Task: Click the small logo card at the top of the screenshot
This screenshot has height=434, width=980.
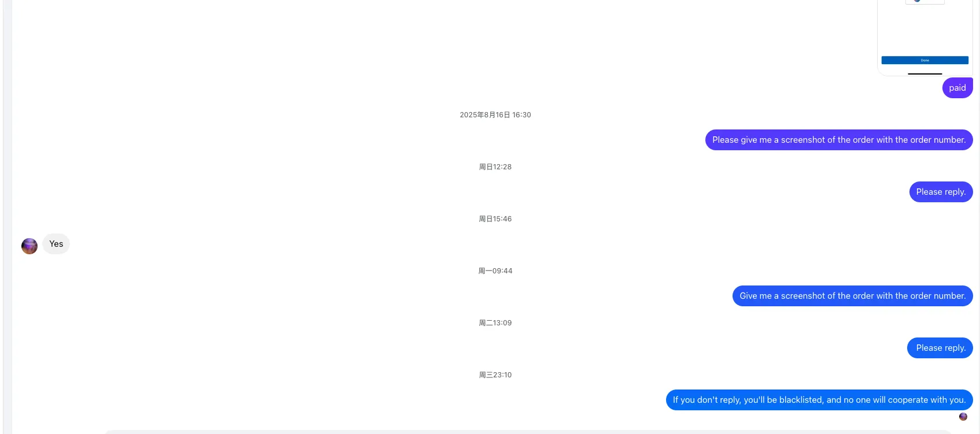Action: pos(925,2)
